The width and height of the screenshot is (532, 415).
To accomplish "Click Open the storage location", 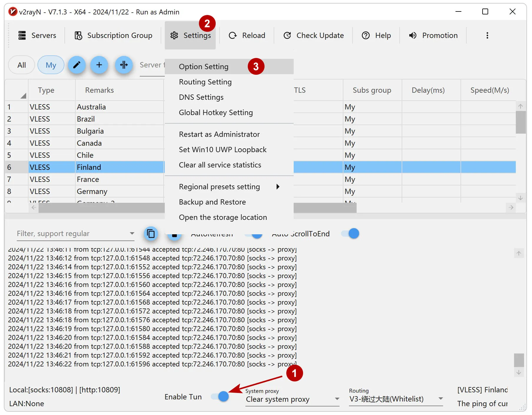I will (229, 217).
